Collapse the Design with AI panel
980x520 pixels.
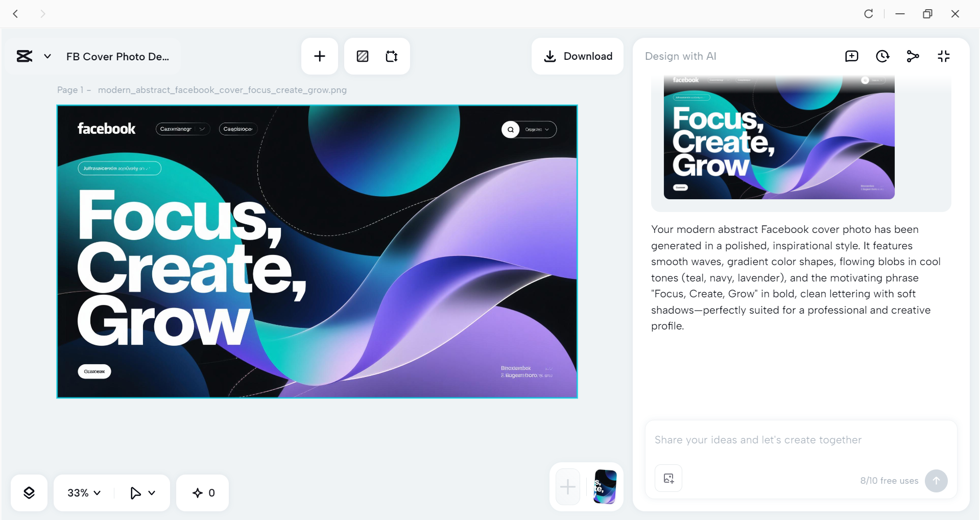point(944,56)
